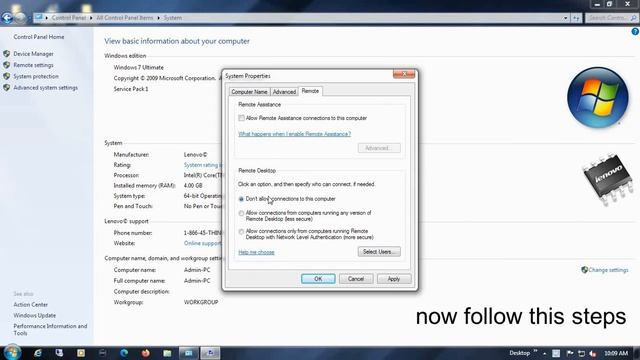Click the Admin-PC computer name value
This screenshot has height=360, width=640.
[x=197, y=270]
